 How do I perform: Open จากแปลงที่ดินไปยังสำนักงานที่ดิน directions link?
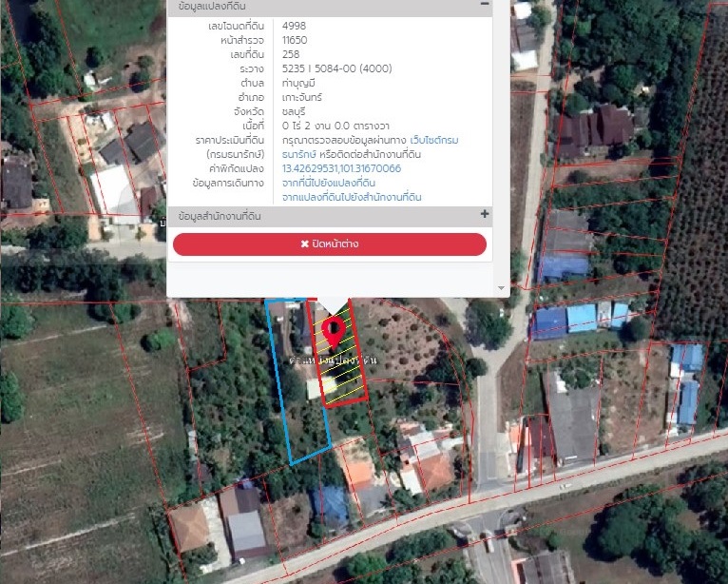click(352, 198)
